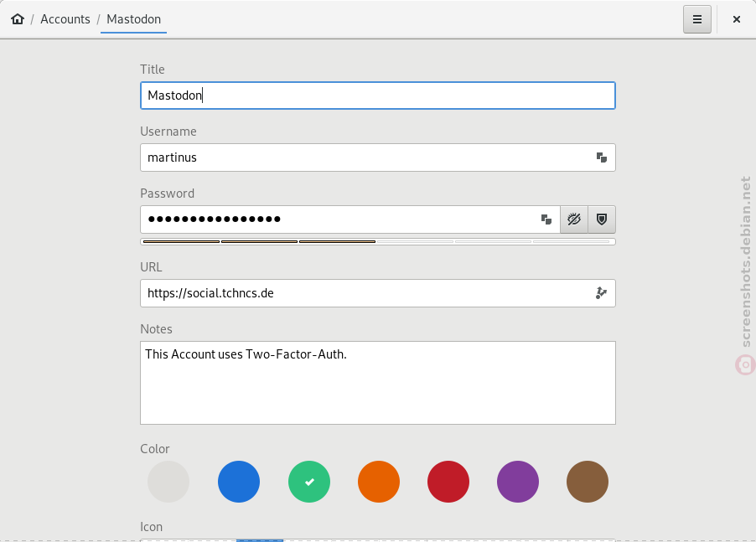Screen dimensions: 756x542
Task: Select the Mastodon breadcrumb
Action: (133, 19)
